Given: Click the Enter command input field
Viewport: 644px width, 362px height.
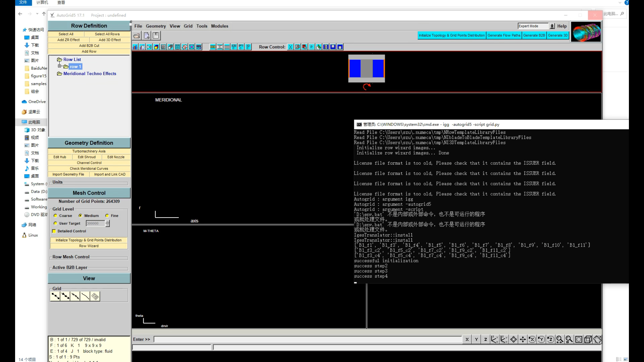Looking at the screenshot, I should click(x=308, y=340).
